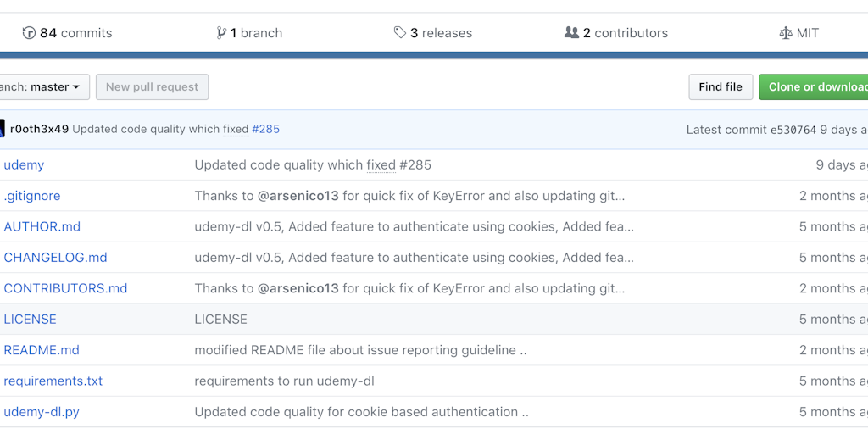
Task: Open 'requirements to run udemy-dl' commit message
Action: [x=285, y=381]
